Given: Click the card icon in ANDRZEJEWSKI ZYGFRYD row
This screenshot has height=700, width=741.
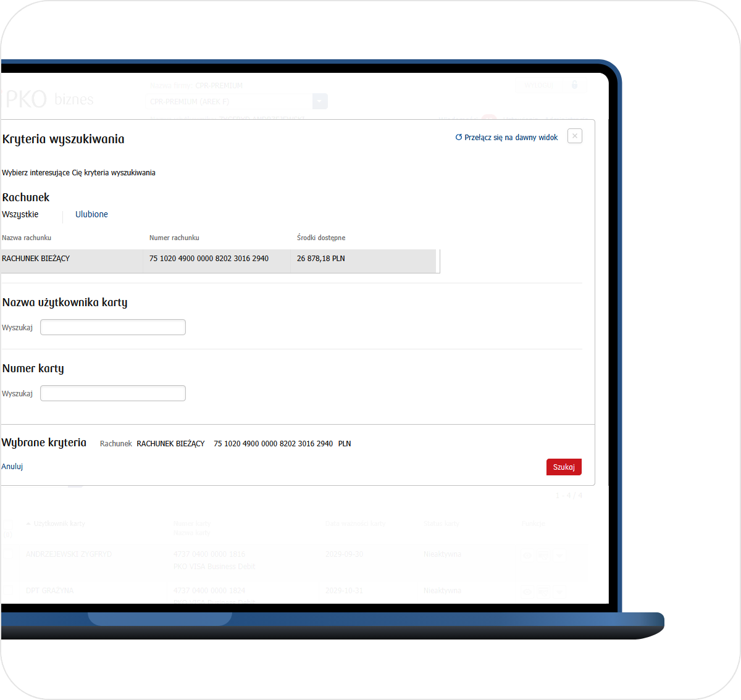Looking at the screenshot, I should point(542,556).
